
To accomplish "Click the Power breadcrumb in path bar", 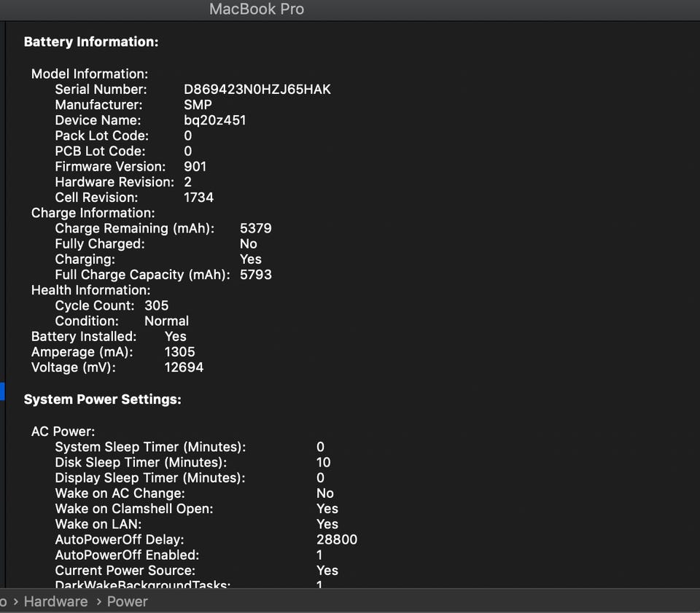I will 127,601.
